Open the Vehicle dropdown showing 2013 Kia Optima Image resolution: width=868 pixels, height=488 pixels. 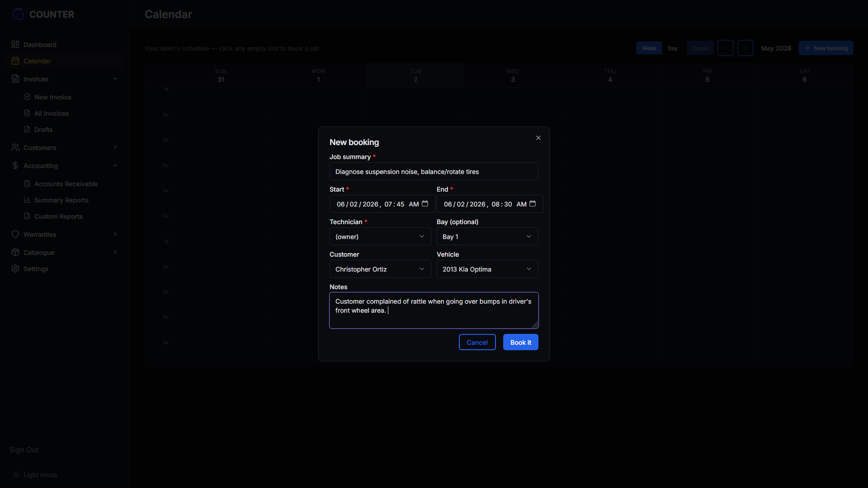[x=487, y=269]
